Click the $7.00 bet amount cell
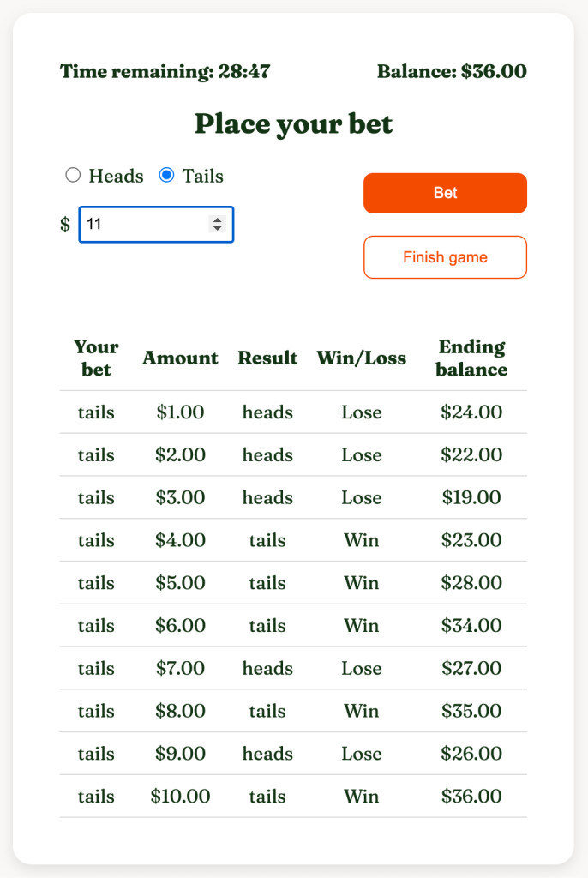The width and height of the screenshot is (588, 878). (x=180, y=669)
